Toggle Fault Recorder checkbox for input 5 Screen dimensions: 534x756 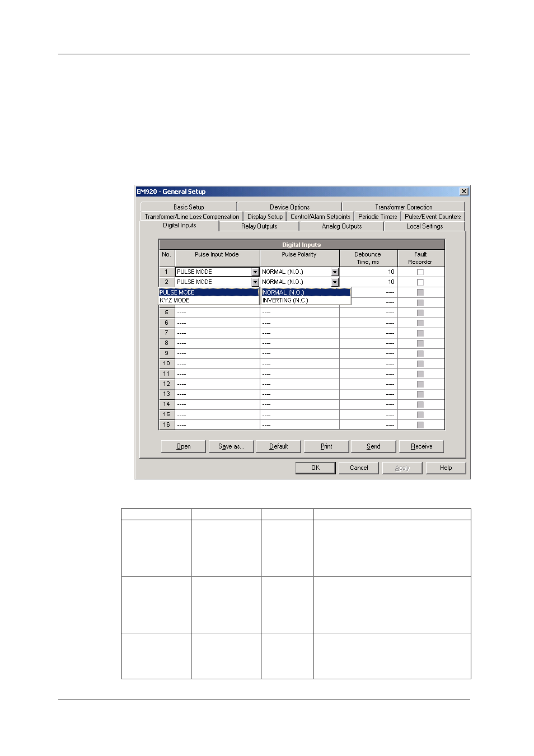point(420,312)
